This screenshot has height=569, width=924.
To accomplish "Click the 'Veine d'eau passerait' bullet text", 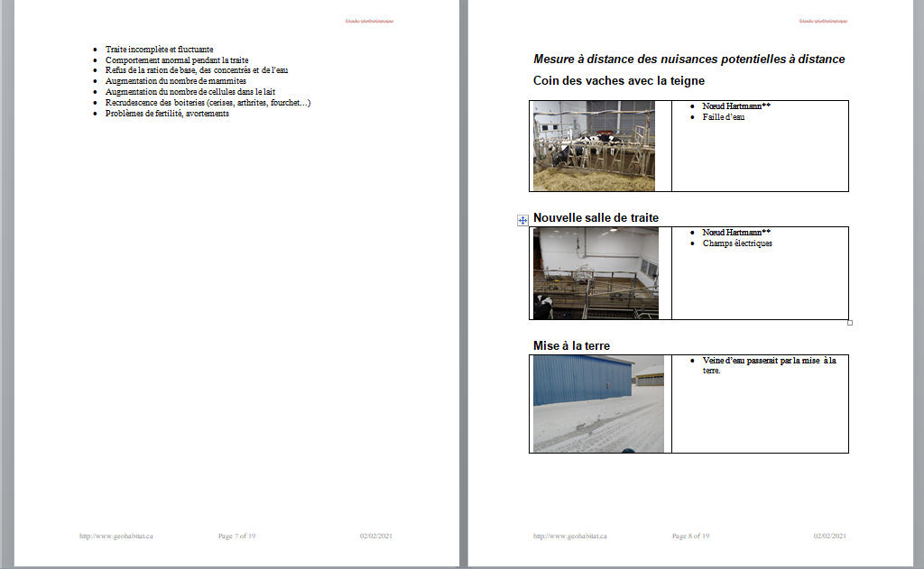I will coord(769,361).
